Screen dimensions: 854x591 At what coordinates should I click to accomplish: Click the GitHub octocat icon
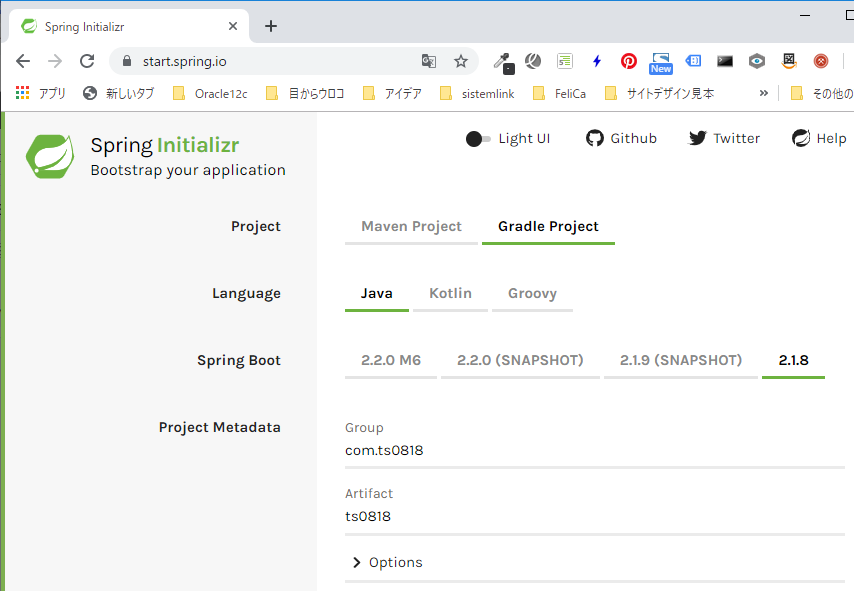(x=595, y=138)
